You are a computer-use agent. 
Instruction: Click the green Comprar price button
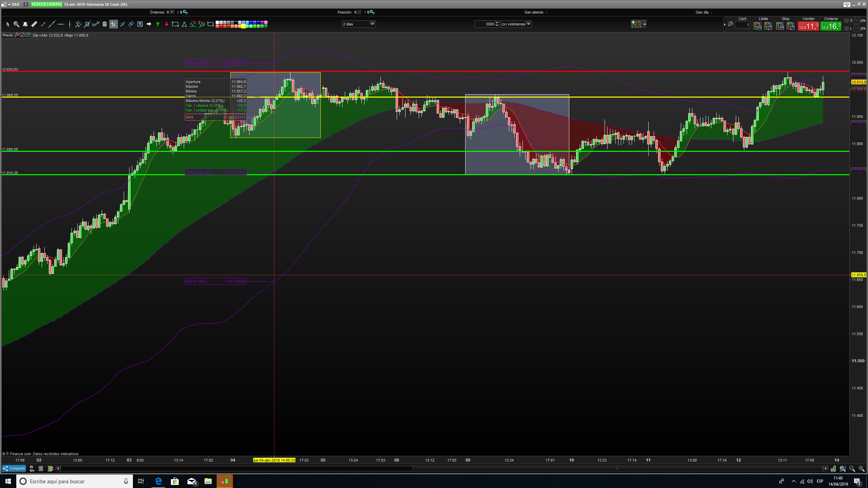[831, 26]
